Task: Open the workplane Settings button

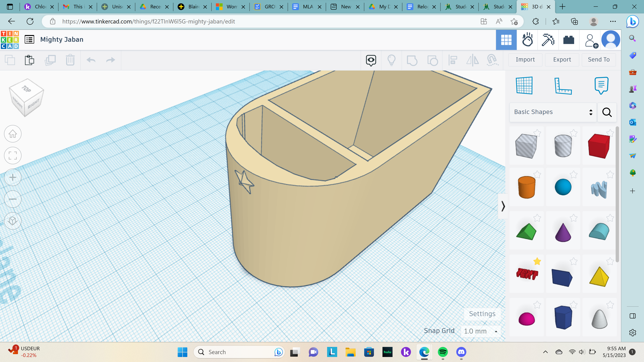Action: [482, 314]
